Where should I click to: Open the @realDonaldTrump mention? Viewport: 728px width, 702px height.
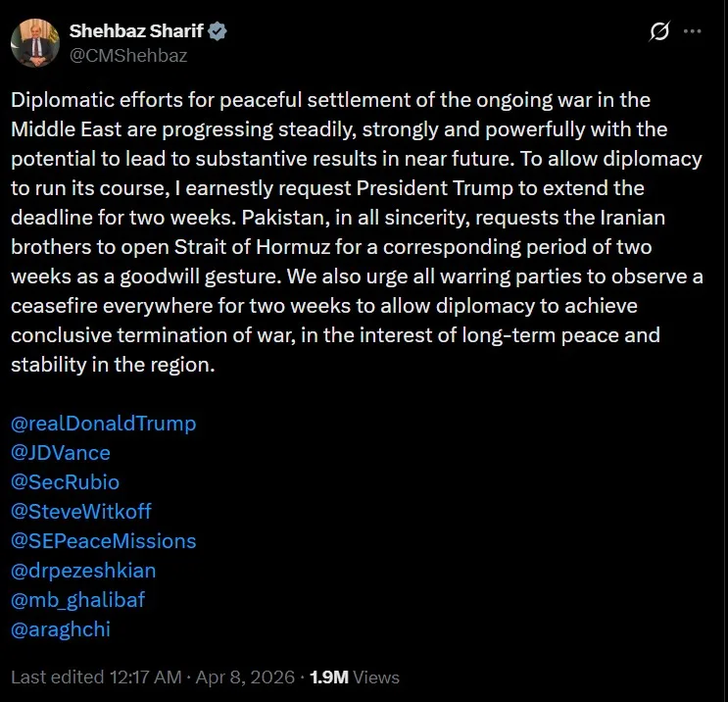103,424
